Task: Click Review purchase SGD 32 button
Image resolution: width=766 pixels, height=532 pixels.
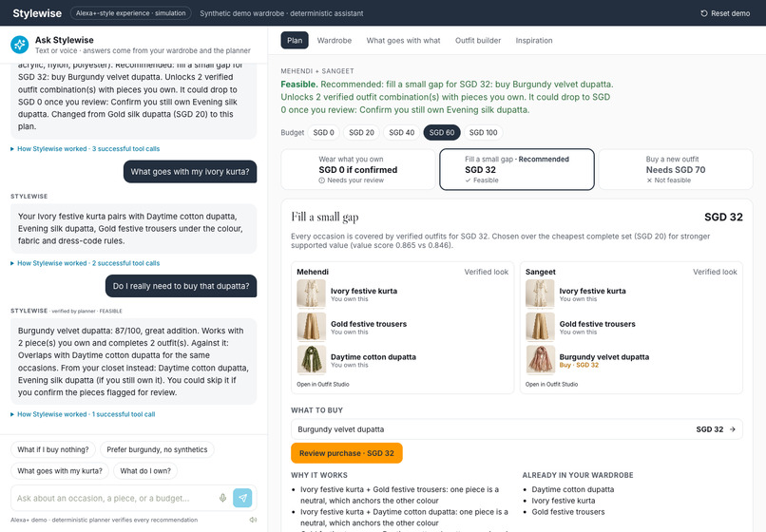Action: pyautogui.click(x=346, y=453)
